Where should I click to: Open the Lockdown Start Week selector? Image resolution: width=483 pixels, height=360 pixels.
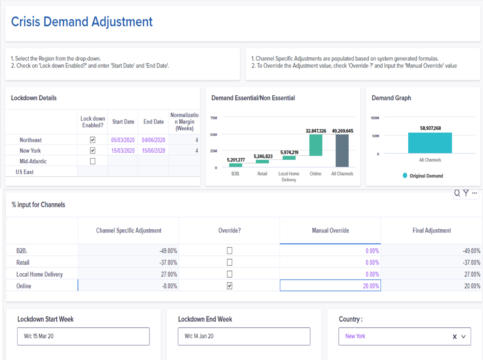83,336
